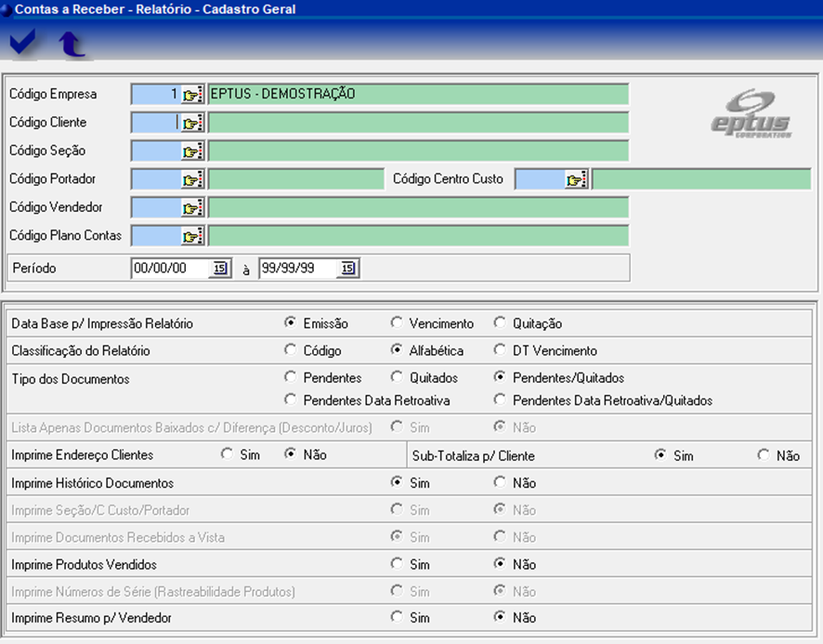The image size is (823, 644).
Task: Enable Sim for Imprime Endereço Clientes
Action: 228,455
